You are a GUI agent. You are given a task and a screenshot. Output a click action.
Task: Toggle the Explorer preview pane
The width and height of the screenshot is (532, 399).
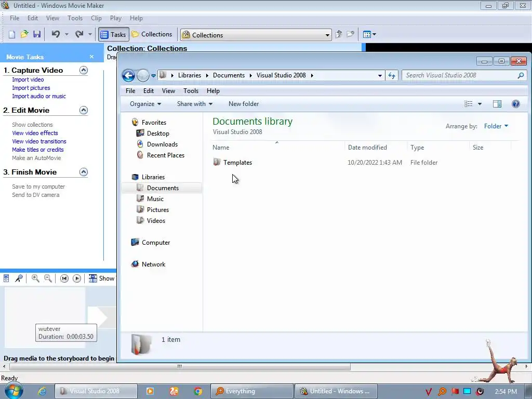click(497, 104)
